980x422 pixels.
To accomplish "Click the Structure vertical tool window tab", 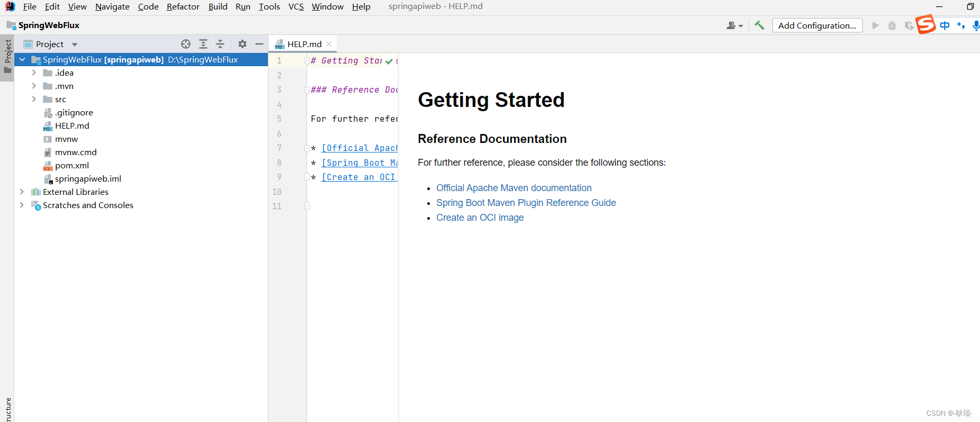I will click(7, 409).
